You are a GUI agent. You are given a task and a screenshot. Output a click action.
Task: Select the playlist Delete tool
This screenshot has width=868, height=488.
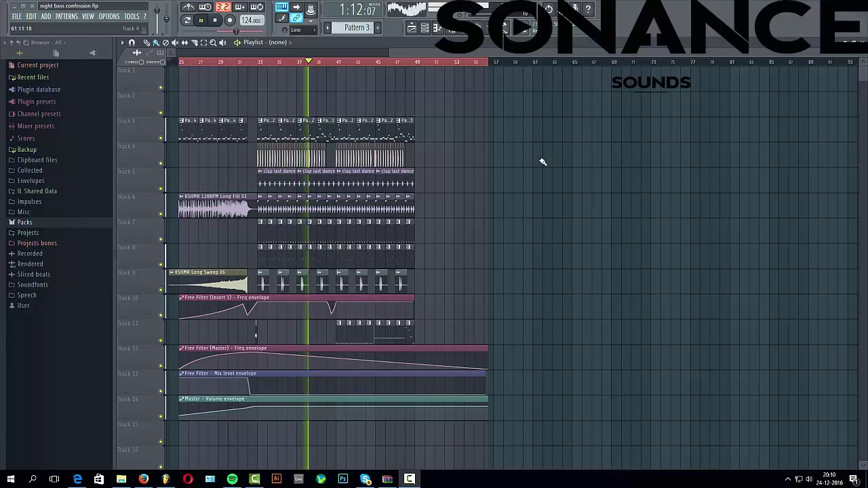165,42
